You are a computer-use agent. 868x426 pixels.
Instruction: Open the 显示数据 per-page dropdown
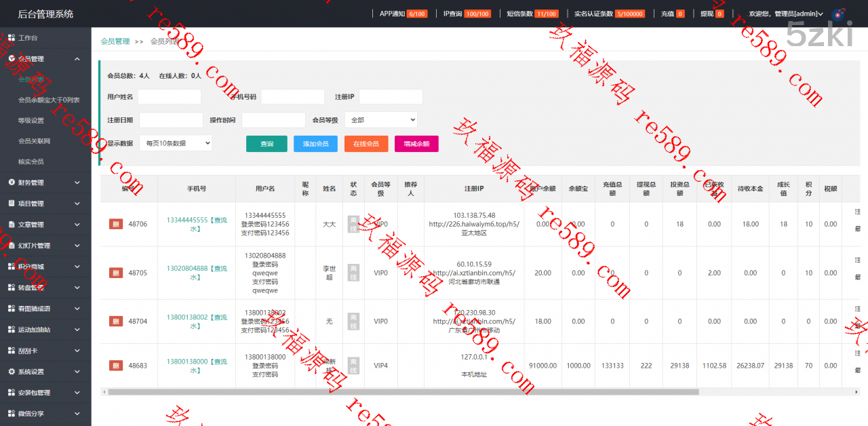[x=176, y=143]
